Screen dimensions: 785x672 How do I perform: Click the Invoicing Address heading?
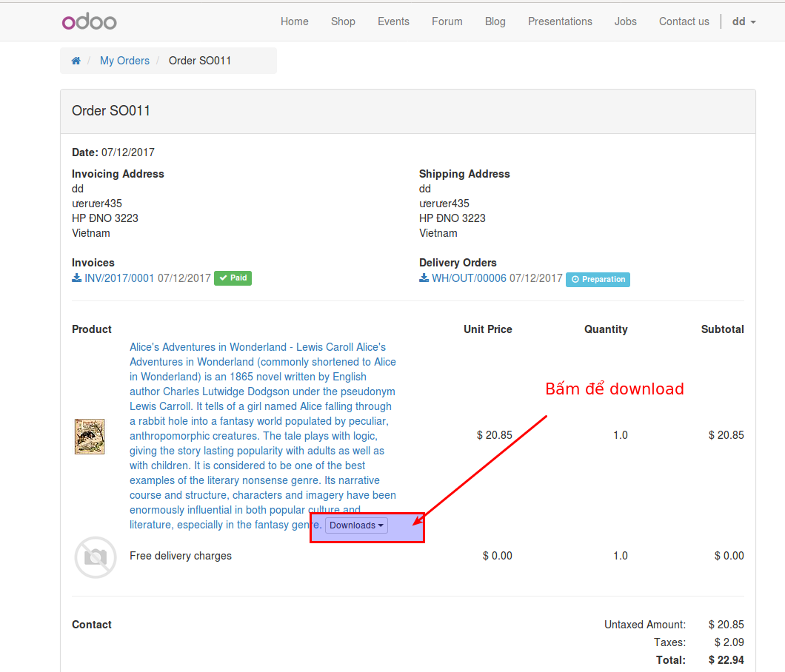[x=118, y=174]
